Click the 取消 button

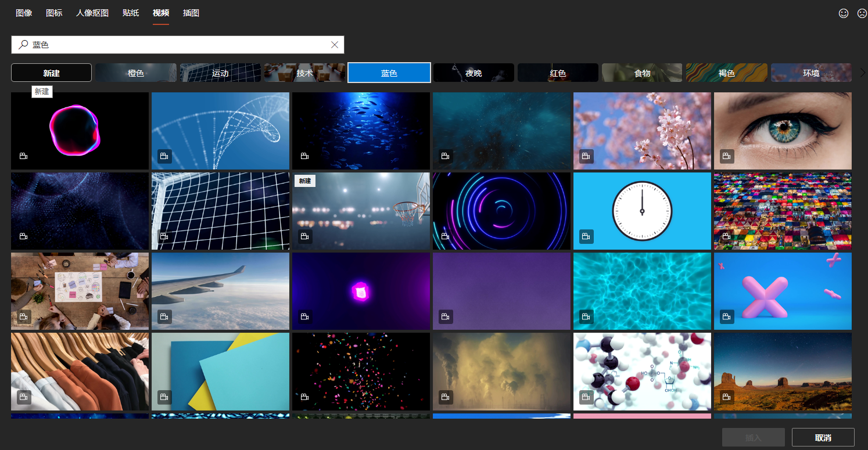point(823,437)
